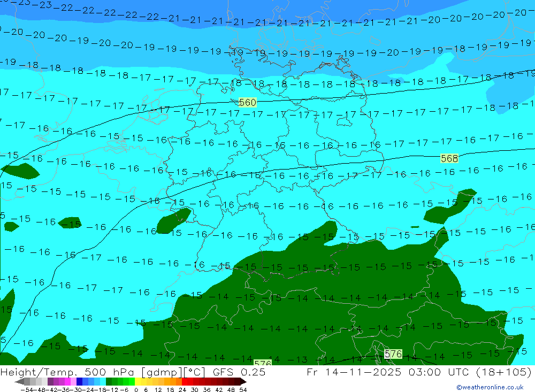Viewport: 535px width, 392px height.
Task: Click the 560 height contour label
Action: coord(248,102)
